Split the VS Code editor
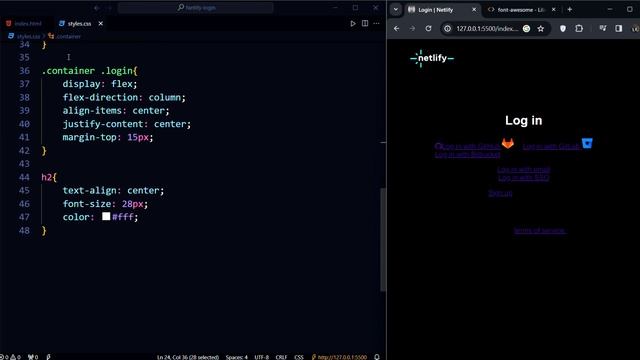This screenshot has height=360, width=640. (x=365, y=24)
